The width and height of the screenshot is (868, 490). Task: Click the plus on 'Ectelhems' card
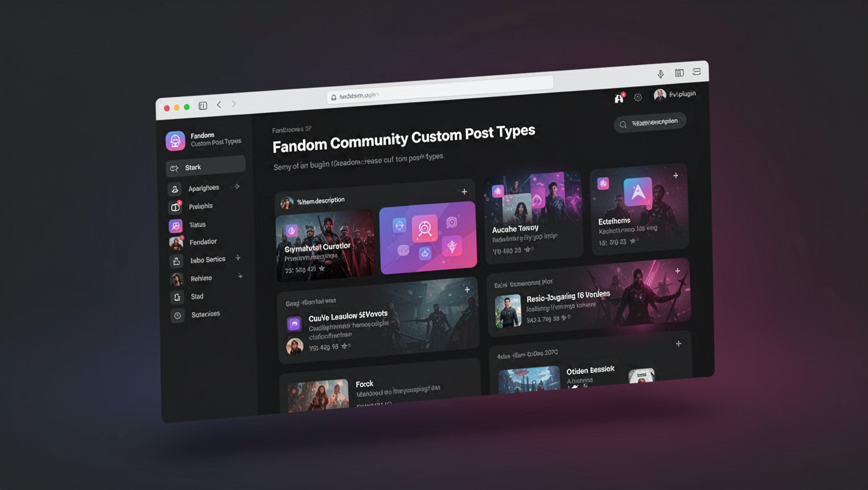676,175
